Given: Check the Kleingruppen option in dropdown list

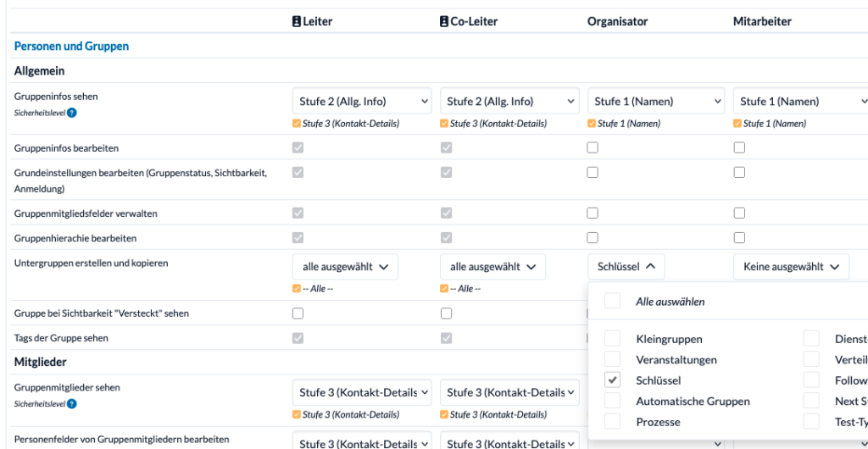Looking at the screenshot, I should coord(612,339).
